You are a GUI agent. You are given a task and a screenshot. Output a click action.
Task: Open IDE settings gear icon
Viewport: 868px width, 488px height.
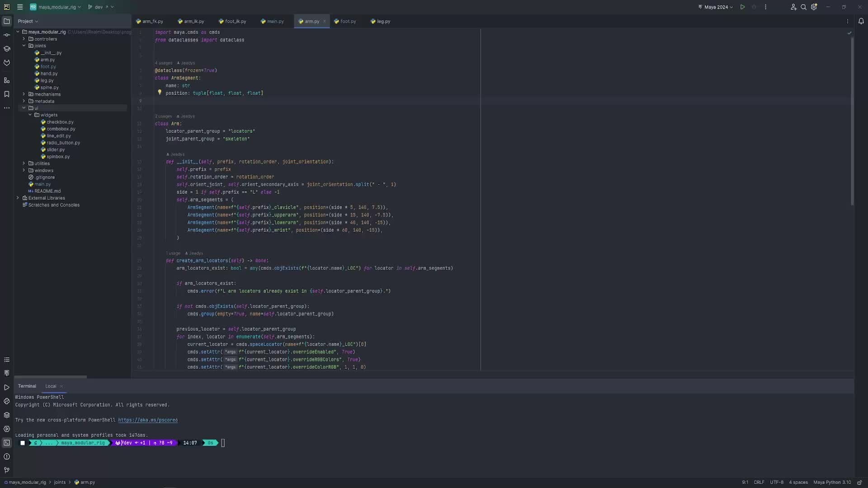814,7
